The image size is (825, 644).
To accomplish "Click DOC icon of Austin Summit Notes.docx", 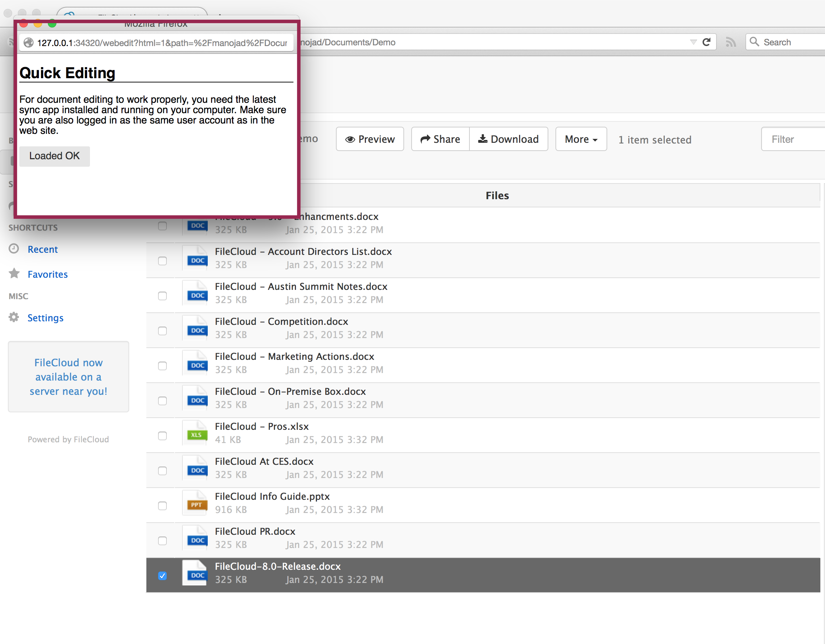I will click(x=195, y=293).
